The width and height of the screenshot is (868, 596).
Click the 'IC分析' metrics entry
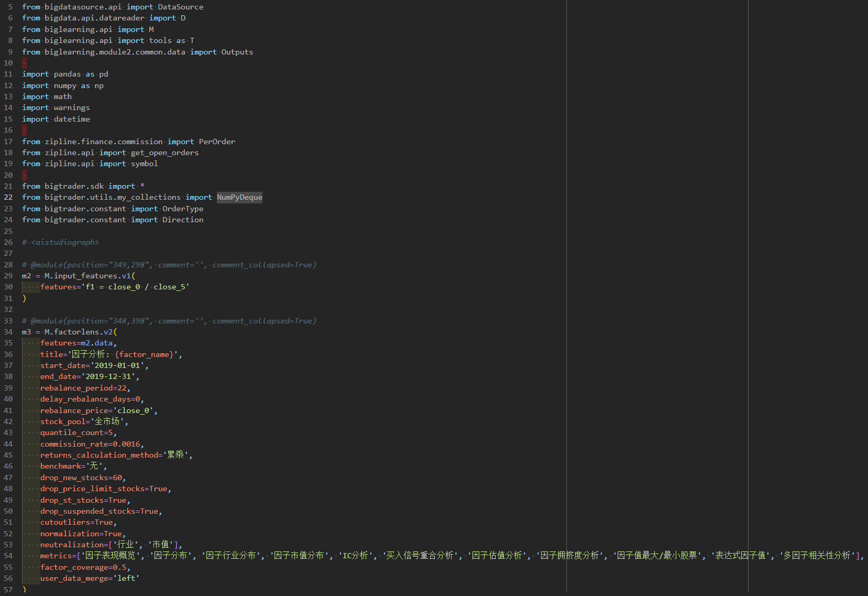coord(355,556)
